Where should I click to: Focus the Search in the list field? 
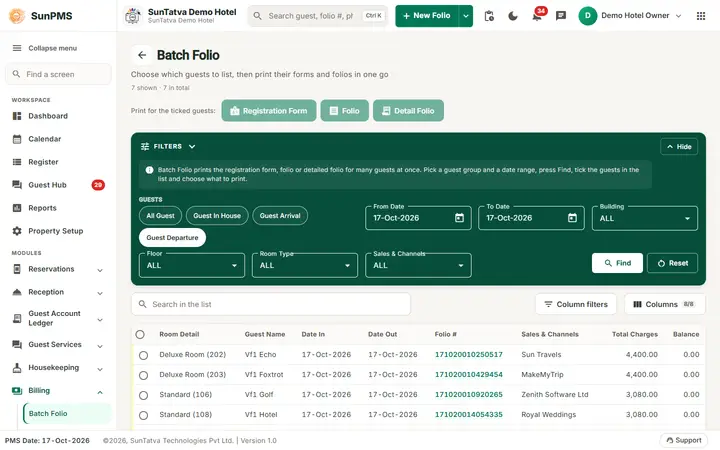click(271, 304)
